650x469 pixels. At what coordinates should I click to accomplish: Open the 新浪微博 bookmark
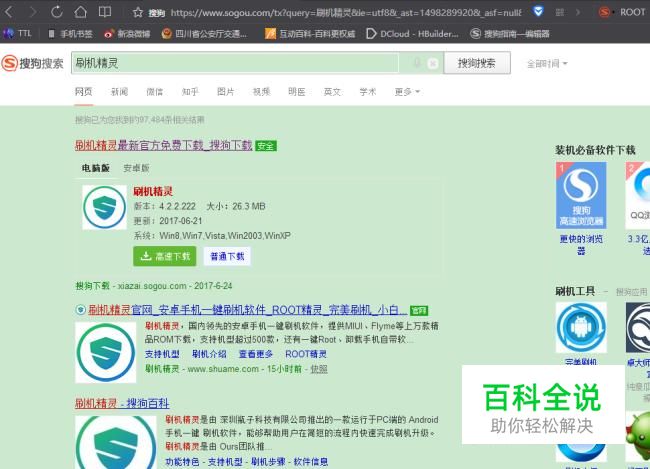127,34
